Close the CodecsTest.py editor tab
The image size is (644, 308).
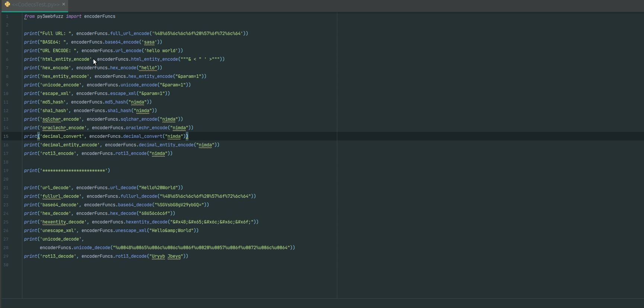click(64, 4)
